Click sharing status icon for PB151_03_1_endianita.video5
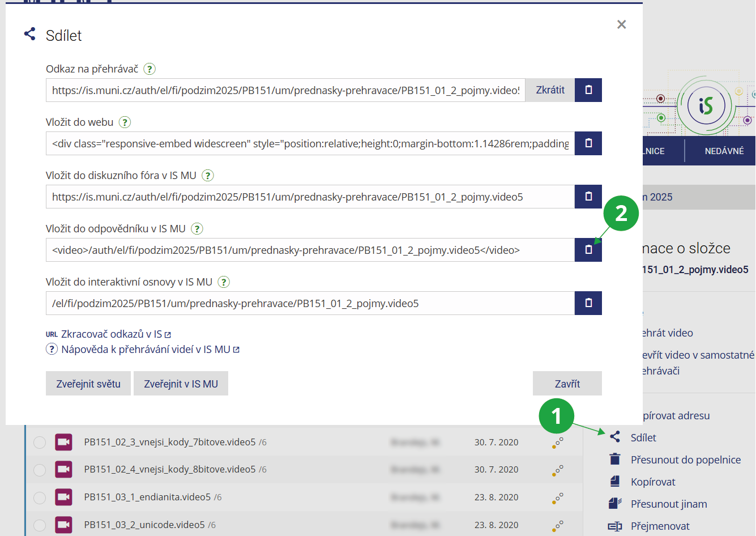Viewport: 756px width, 536px height. click(x=558, y=497)
